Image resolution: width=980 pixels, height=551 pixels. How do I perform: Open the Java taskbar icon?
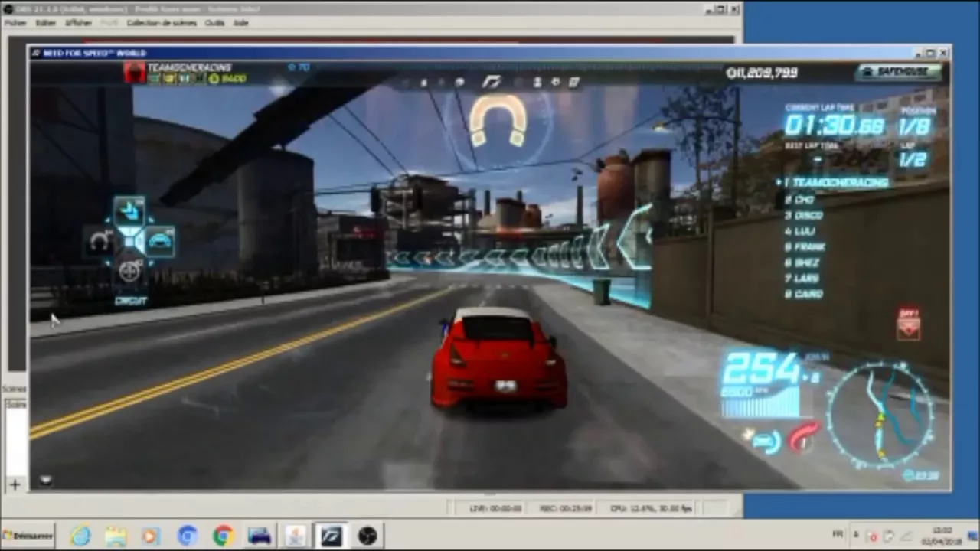click(x=295, y=536)
